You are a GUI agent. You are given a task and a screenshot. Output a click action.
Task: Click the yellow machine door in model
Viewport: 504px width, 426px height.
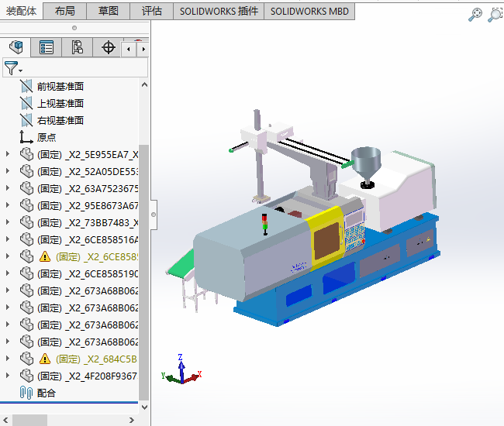click(326, 239)
